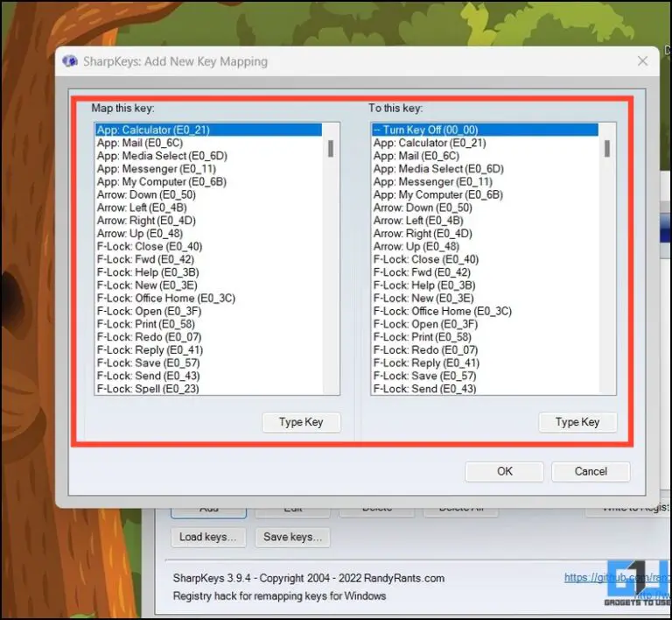Screen dimensions: 672x620
Task: Select F-Lock: Spell (E0_23) in Map this key list
Action: coord(209,389)
